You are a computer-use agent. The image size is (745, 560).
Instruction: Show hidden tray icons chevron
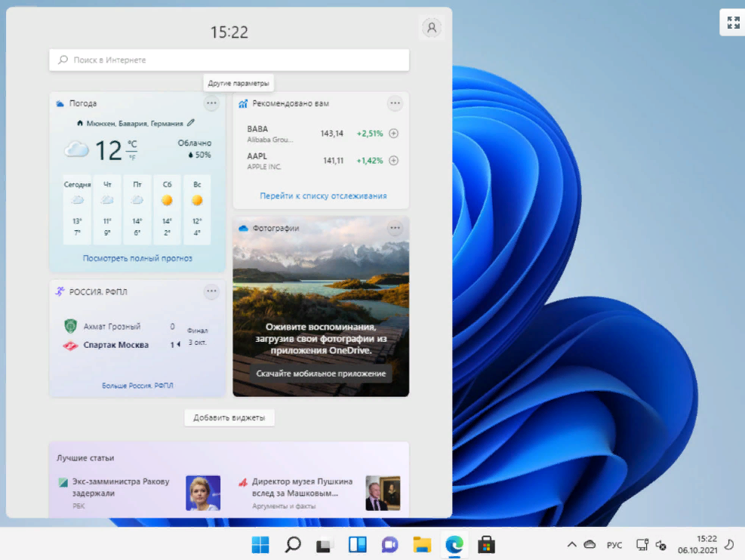(x=571, y=545)
